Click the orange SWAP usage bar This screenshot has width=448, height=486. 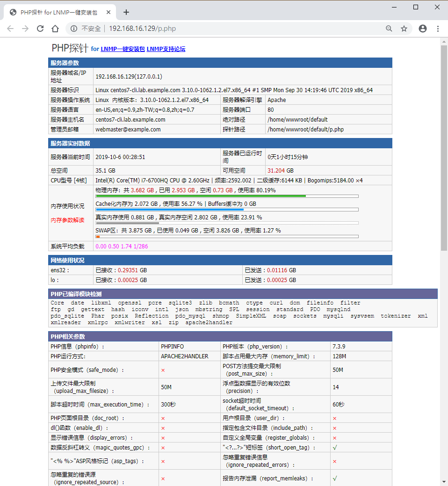point(98,237)
